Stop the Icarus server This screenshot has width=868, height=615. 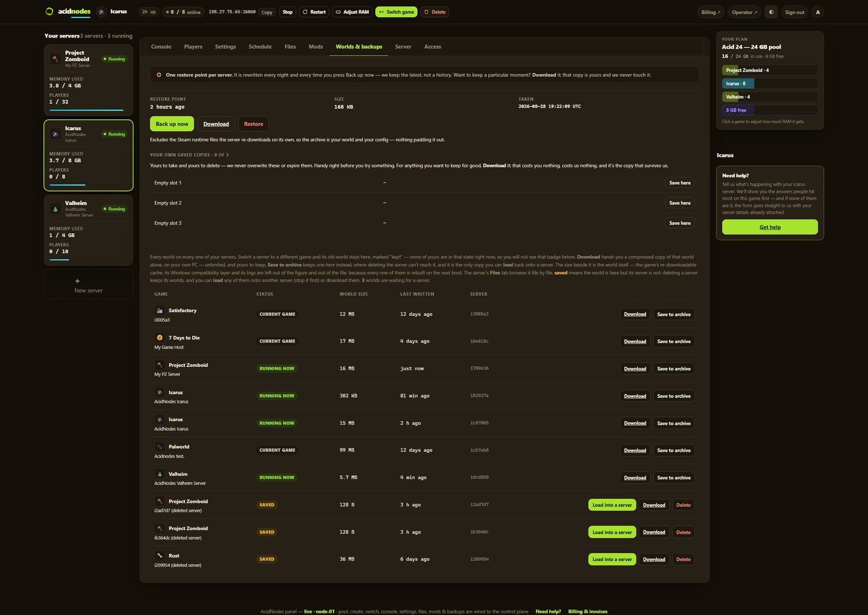point(288,12)
